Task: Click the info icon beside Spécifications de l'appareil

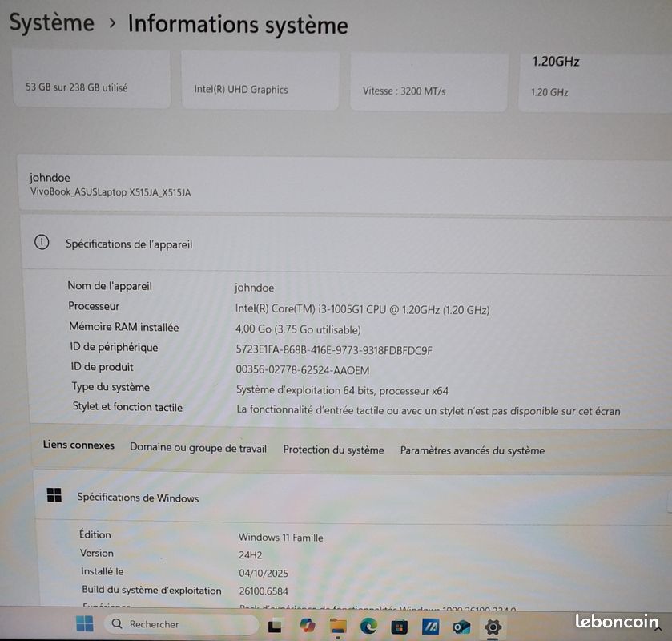Action: pos(42,242)
